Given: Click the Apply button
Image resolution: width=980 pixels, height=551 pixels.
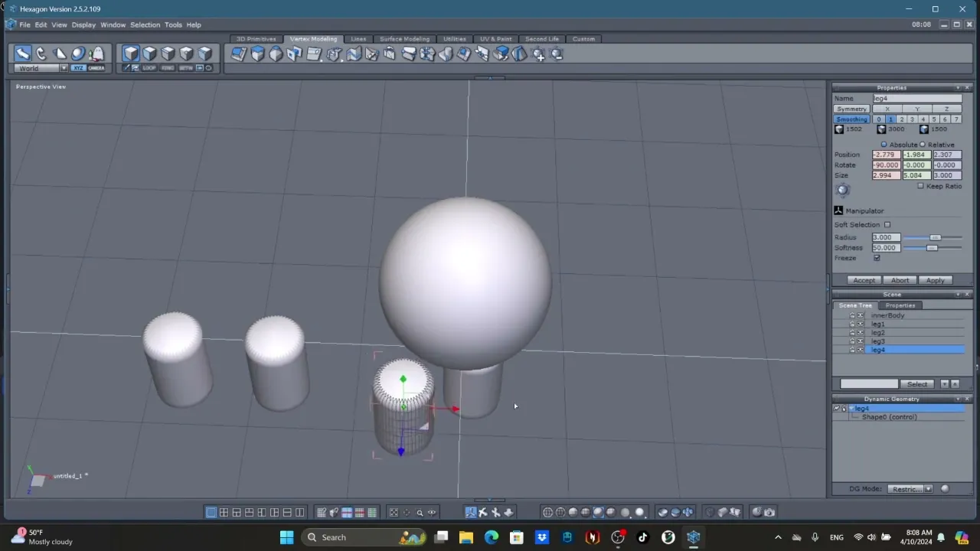Looking at the screenshot, I should point(936,280).
